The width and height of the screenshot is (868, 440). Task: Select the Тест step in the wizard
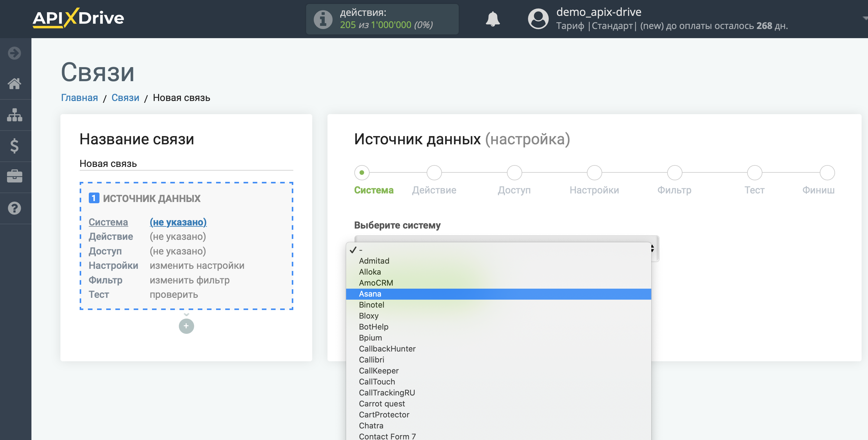(754, 172)
